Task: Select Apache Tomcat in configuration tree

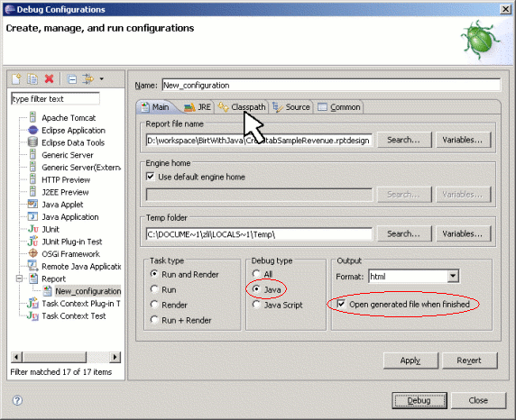Action: tap(69, 118)
